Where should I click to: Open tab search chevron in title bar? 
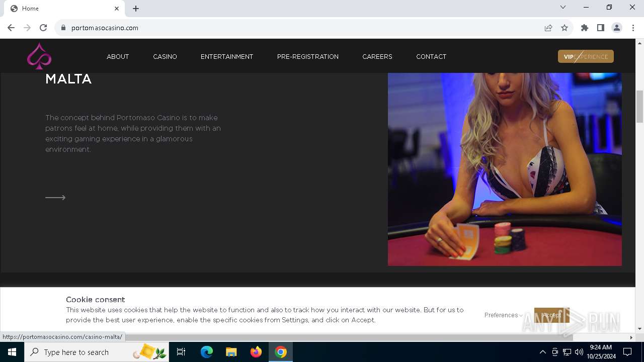pos(563,7)
